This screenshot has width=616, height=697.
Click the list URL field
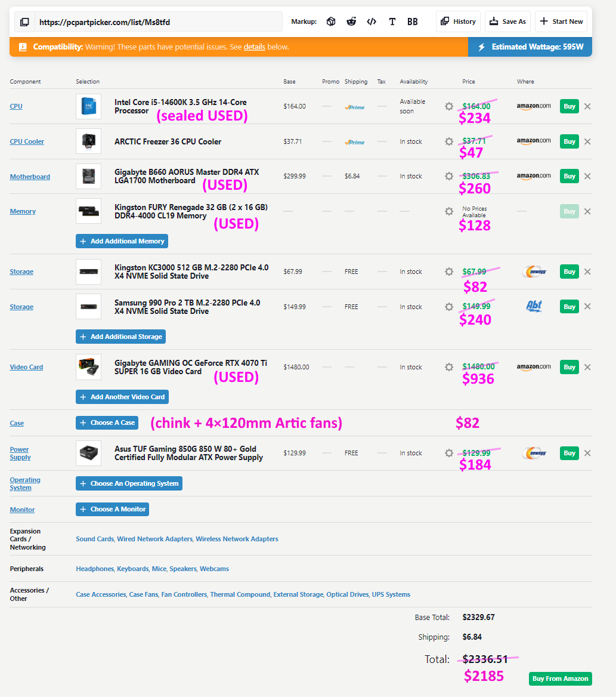tap(159, 21)
